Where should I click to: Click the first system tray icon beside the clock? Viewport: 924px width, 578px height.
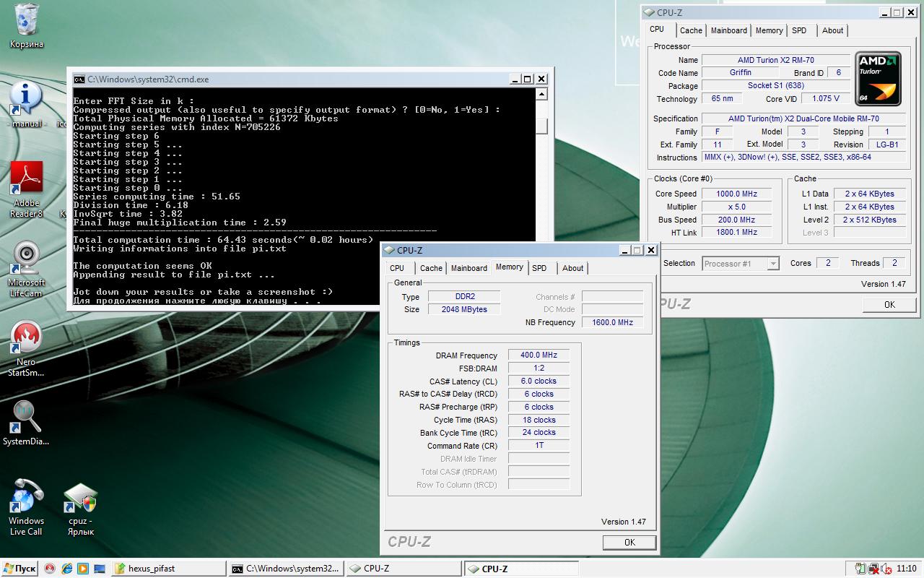click(x=860, y=569)
